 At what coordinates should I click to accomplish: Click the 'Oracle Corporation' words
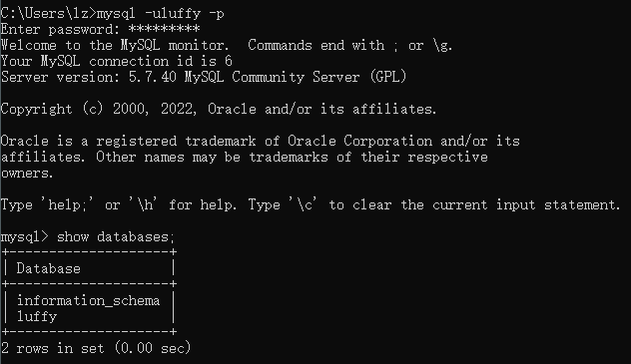[359, 141]
